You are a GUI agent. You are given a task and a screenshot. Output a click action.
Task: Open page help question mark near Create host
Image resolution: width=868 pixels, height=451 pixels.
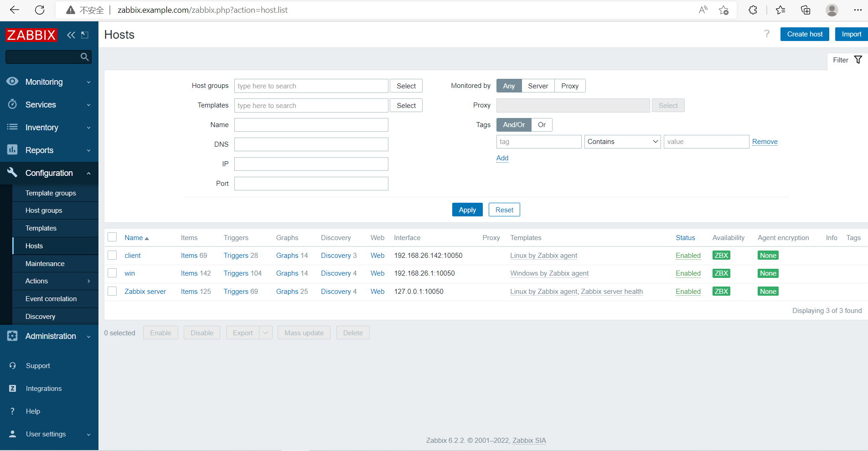767,34
